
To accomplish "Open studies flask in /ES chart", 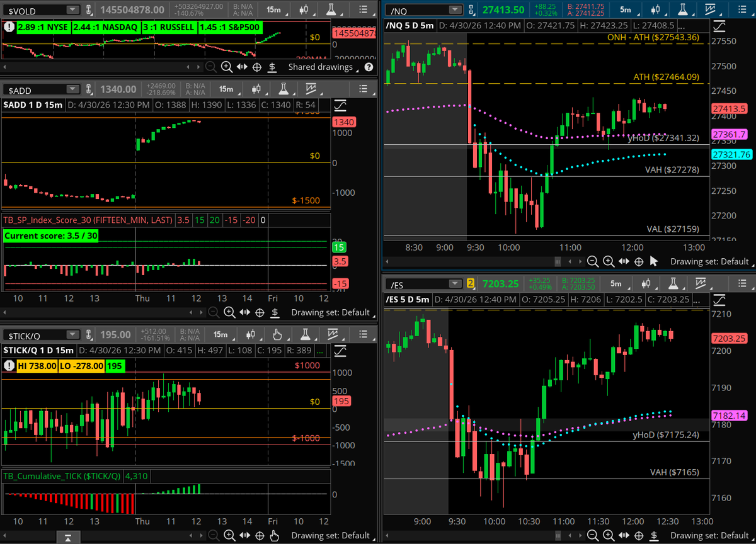I will (x=672, y=284).
